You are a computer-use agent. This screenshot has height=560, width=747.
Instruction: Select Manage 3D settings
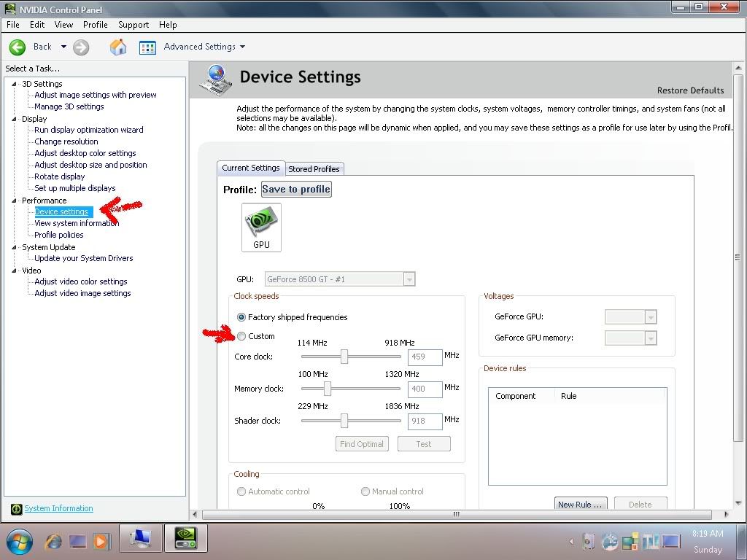[x=69, y=106]
